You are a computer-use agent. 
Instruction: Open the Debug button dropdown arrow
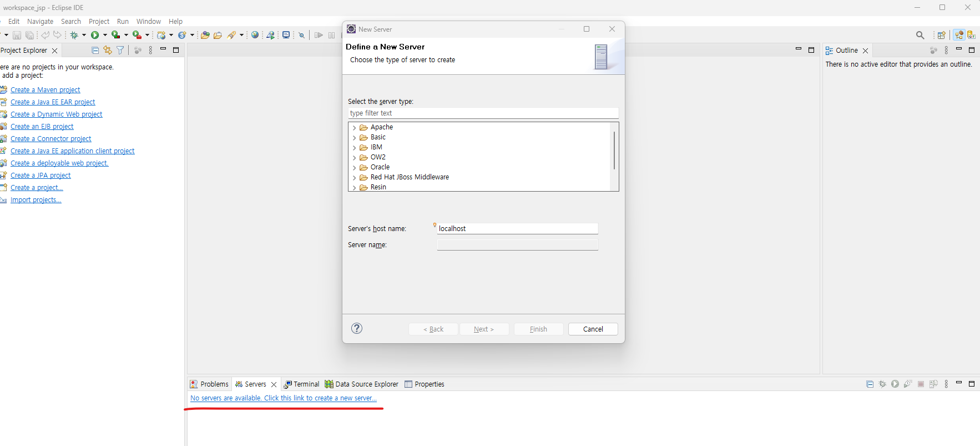(x=84, y=35)
